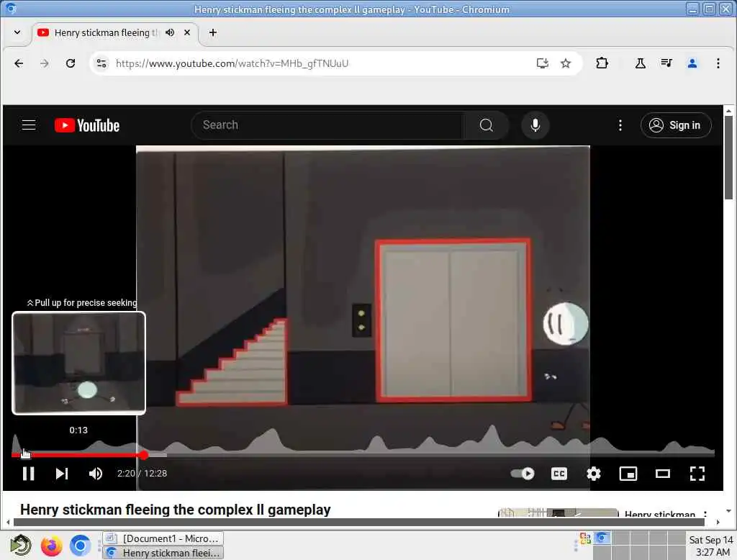
Task: Open suggested video thumbnail in sidebar
Action: tap(558, 513)
